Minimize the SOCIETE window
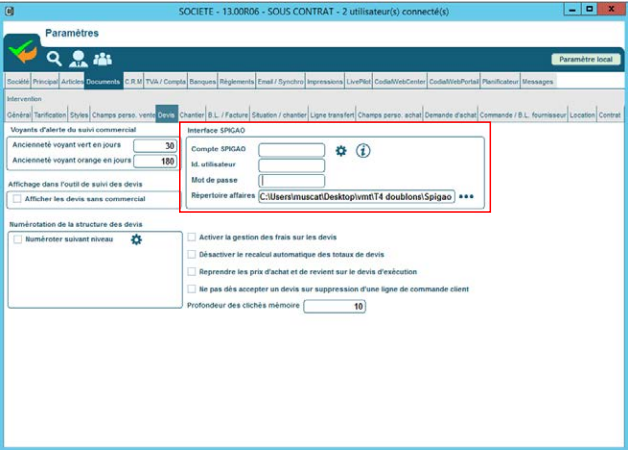Image resolution: width=628 pixels, height=450 pixels. click(x=572, y=10)
